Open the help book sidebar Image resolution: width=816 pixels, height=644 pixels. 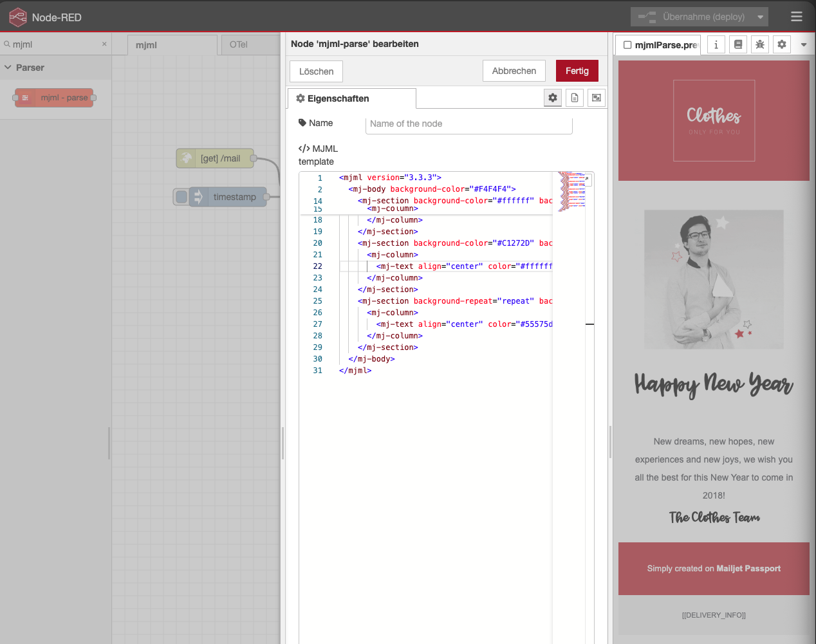pos(737,44)
